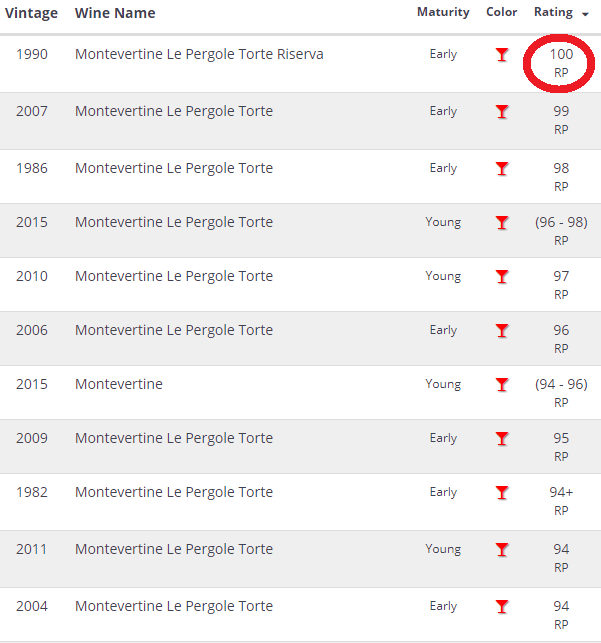Open the plain Montevertine 2015 wine
601x643 pixels.
(x=119, y=384)
